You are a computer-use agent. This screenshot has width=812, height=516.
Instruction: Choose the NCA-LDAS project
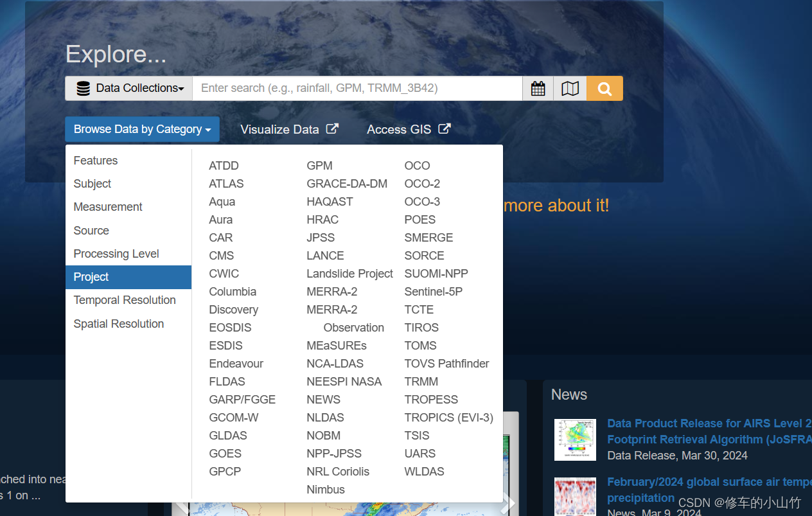[335, 364]
